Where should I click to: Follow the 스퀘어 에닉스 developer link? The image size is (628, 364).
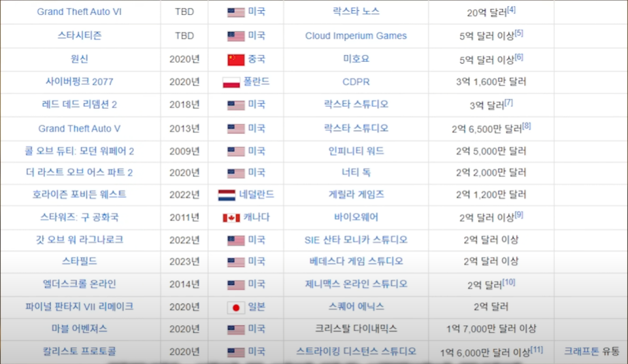[356, 307]
